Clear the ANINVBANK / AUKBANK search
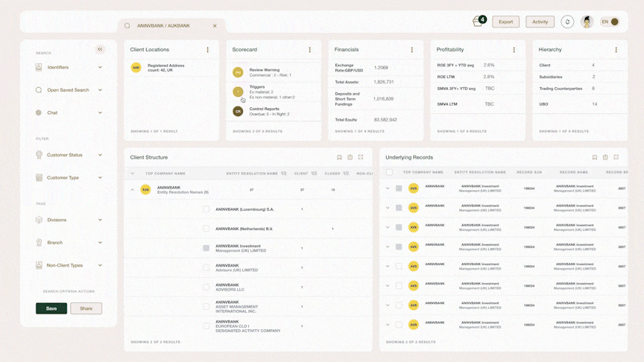This screenshot has width=644, height=362. coord(215,26)
